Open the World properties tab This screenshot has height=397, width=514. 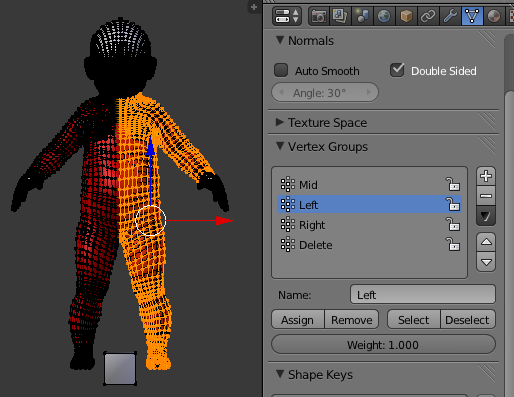tap(384, 16)
